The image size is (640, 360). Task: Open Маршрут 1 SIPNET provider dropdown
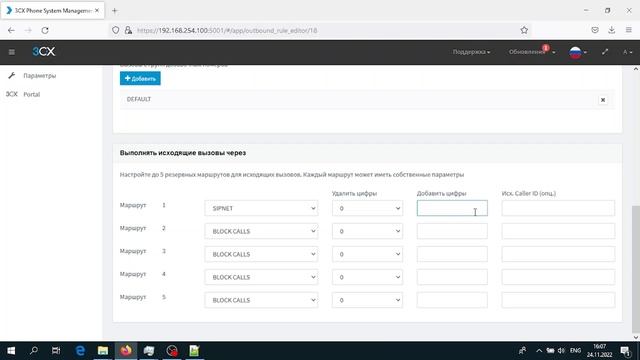[261, 208]
